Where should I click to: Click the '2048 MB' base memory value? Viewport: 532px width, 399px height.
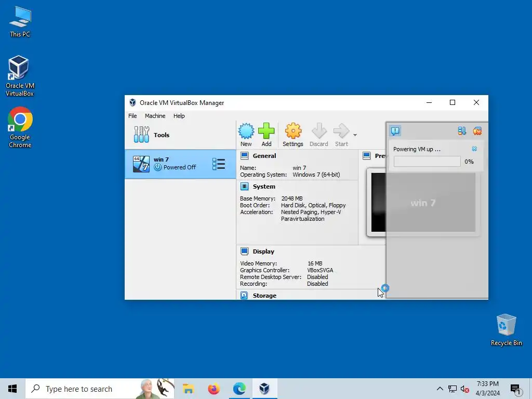[292, 198]
